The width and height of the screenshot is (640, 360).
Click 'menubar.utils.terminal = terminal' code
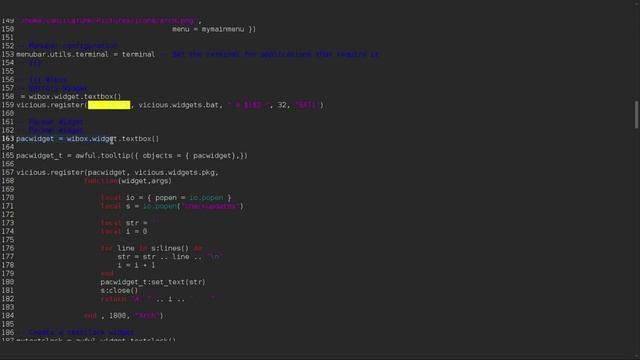point(85,55)
